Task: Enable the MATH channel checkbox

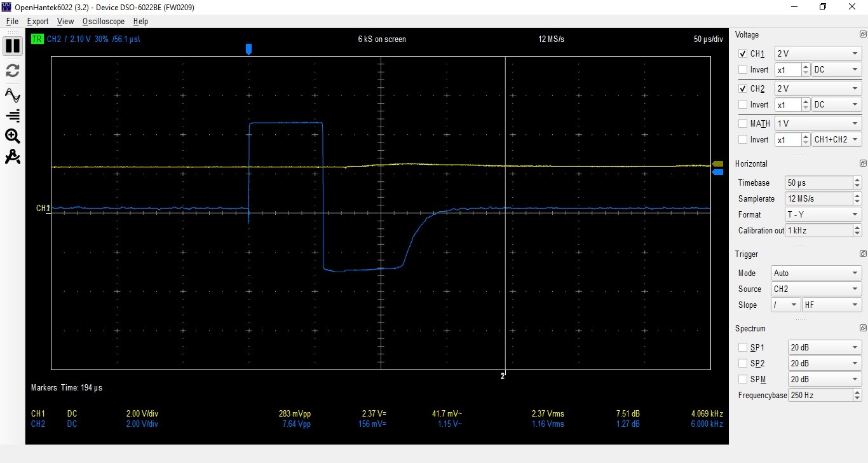Action: [x=743, y=124]
